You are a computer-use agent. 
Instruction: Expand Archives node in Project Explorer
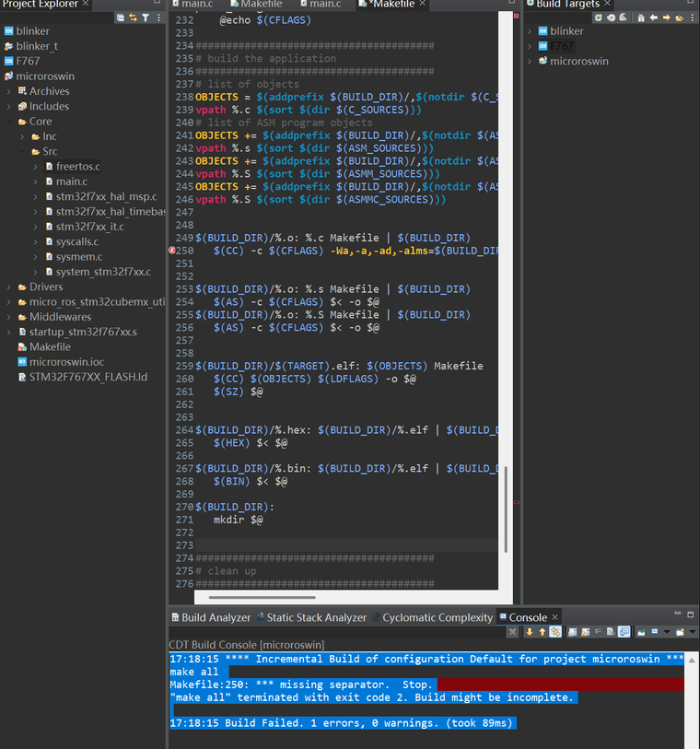coord(9,91)
